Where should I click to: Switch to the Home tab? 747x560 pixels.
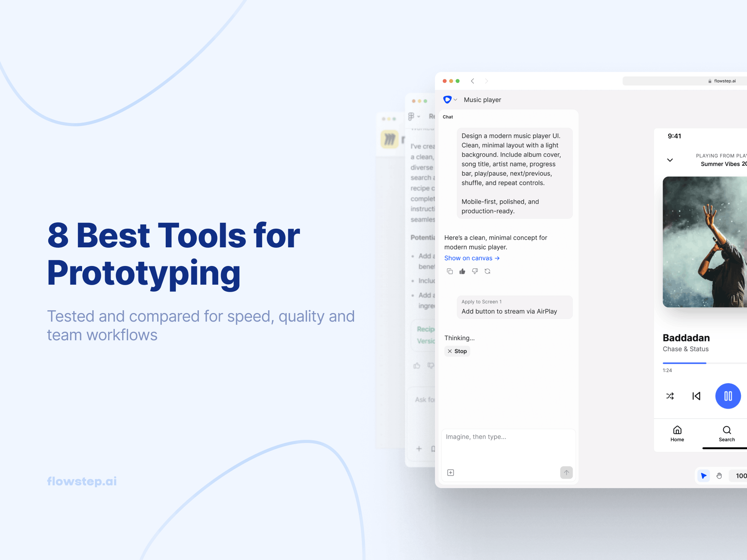pyautogui.click(x=677, y=434)
